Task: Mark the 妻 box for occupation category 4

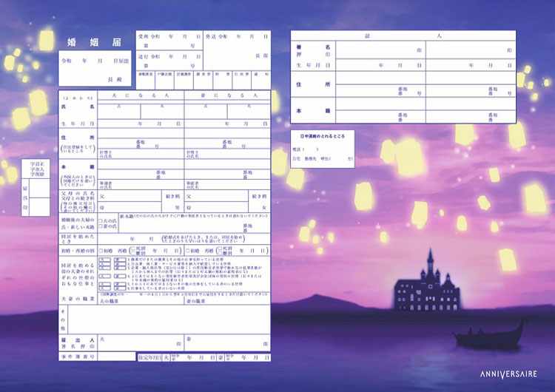Action: click(120, 276)
